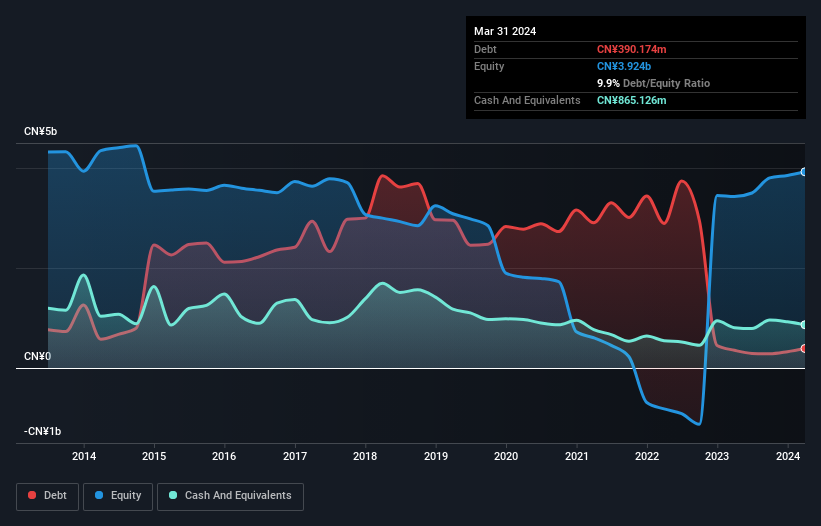The width and height of the screenshot is (821, 526).
Task: Click the teal Cash end-point marker on the chart
Action: click(804, 324)
